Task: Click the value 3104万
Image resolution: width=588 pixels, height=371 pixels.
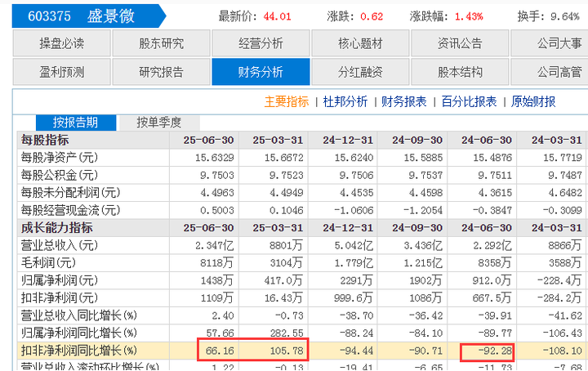Action: click(287, 263)
